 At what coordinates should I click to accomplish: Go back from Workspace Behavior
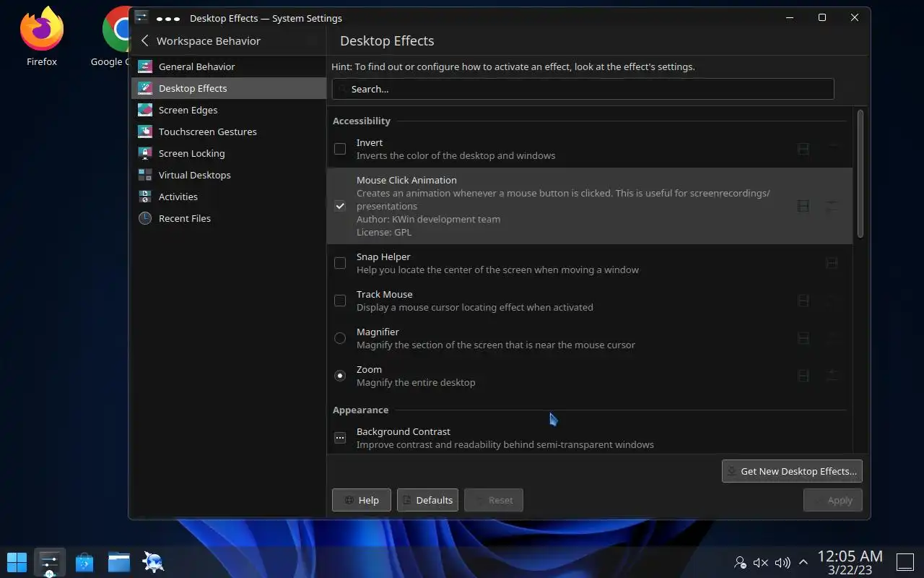pos(145,41)
